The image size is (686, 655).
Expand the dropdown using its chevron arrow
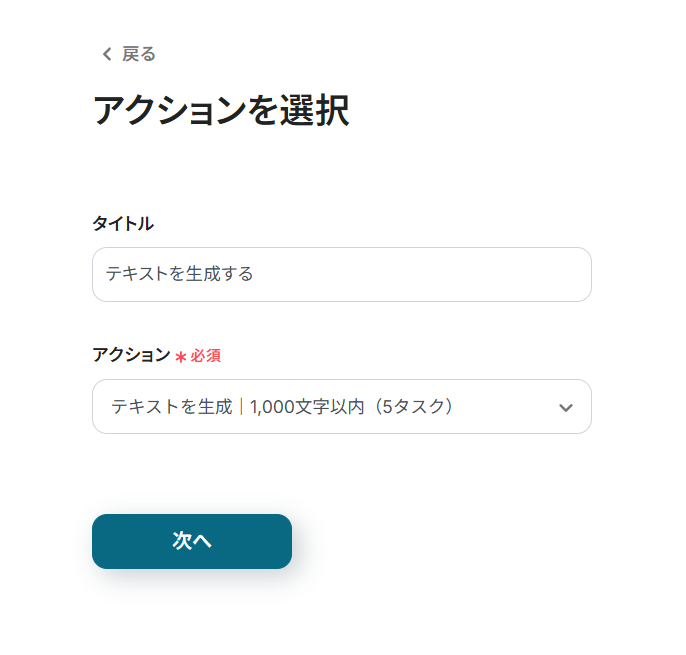[566, 407]
